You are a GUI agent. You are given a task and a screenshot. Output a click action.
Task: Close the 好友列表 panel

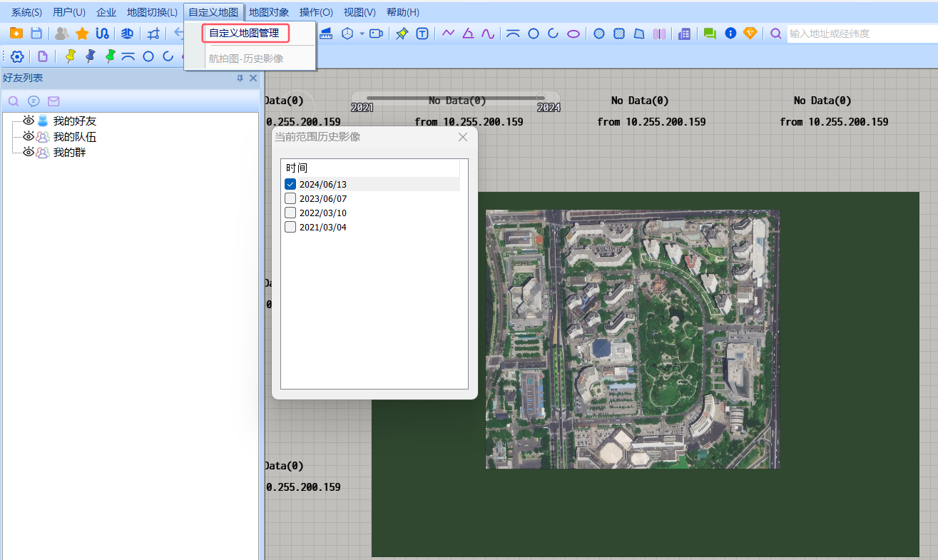coord(253,78)
